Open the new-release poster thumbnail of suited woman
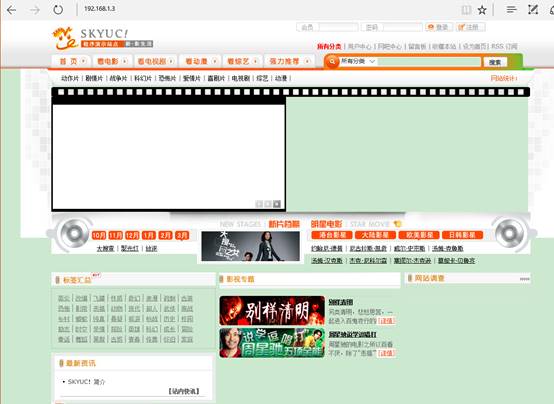 pos(251,246)
